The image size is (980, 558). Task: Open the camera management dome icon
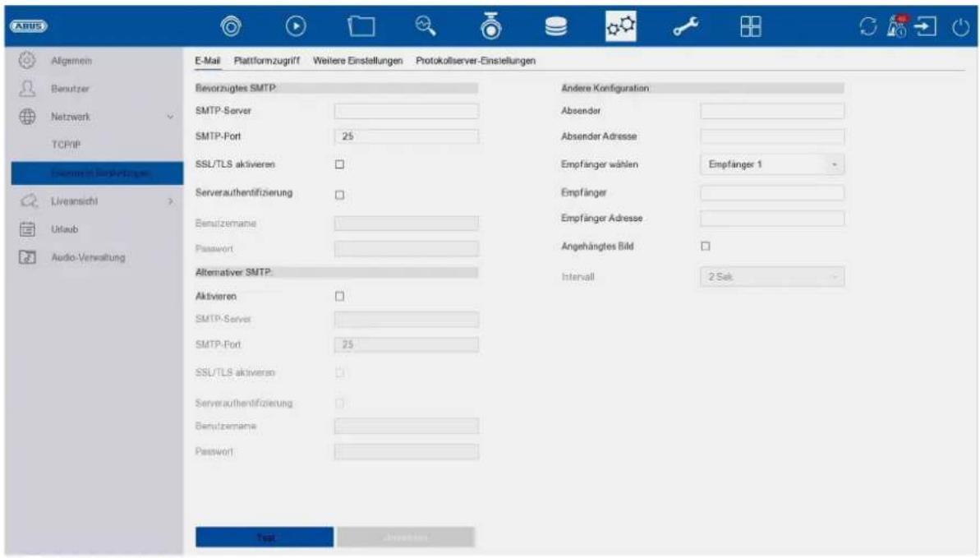[491, 26]
